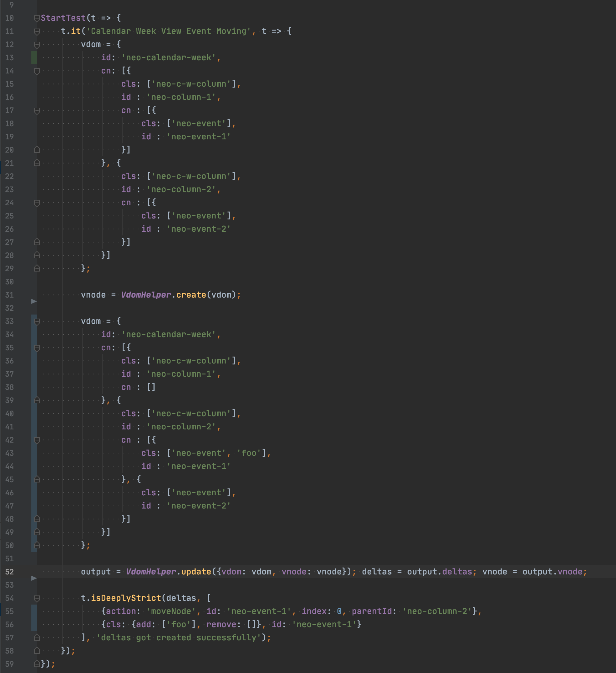Click line number 31 in gutter

click(9, 295)
